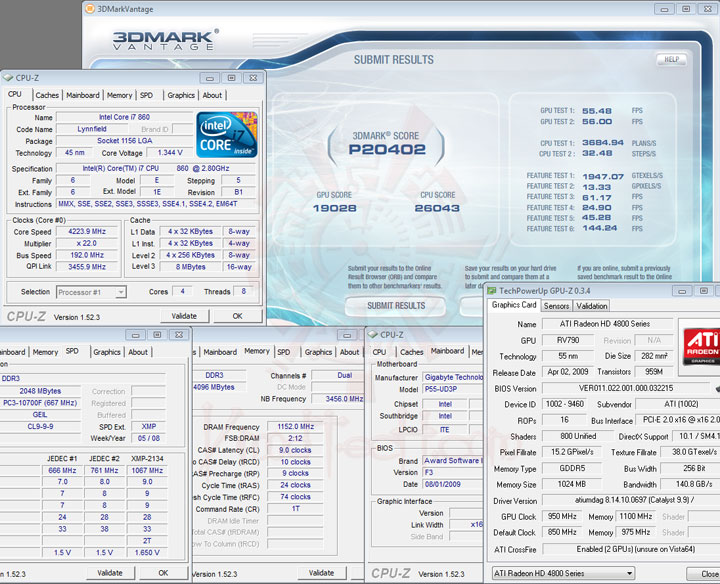This screenshot has height=584, width=720.
Task: Open Memory tab in SPD CPU-Z window
Action: (45, 352)
